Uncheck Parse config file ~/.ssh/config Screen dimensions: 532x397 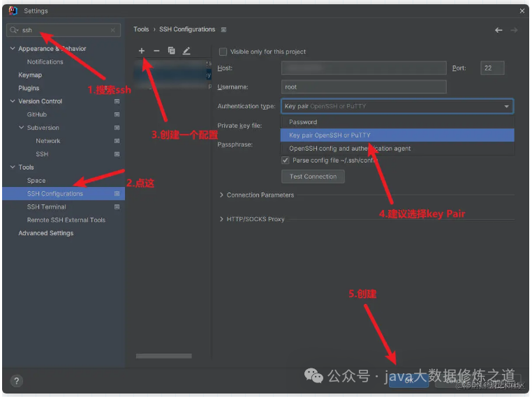click(x=286, y=160)
